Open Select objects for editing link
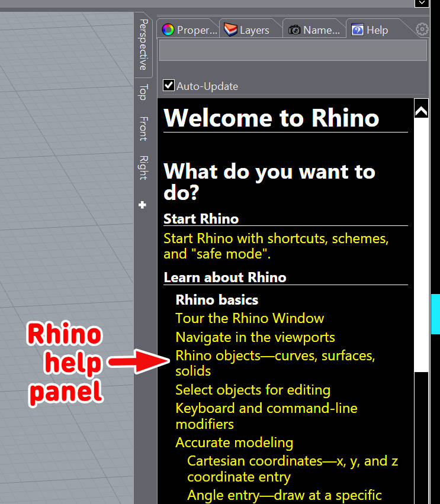440x504 pixels. 253,390
